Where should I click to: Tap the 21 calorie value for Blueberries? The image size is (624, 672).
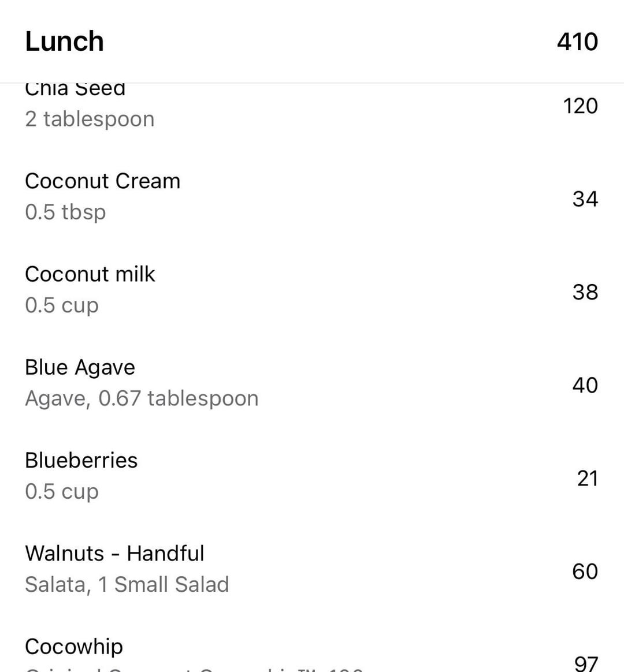[x=587, y=478]
